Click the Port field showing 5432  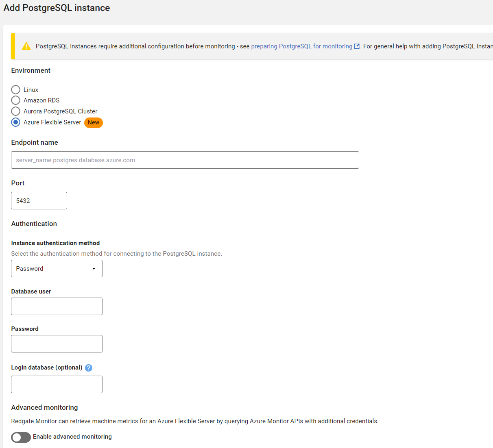pos(39,201)
